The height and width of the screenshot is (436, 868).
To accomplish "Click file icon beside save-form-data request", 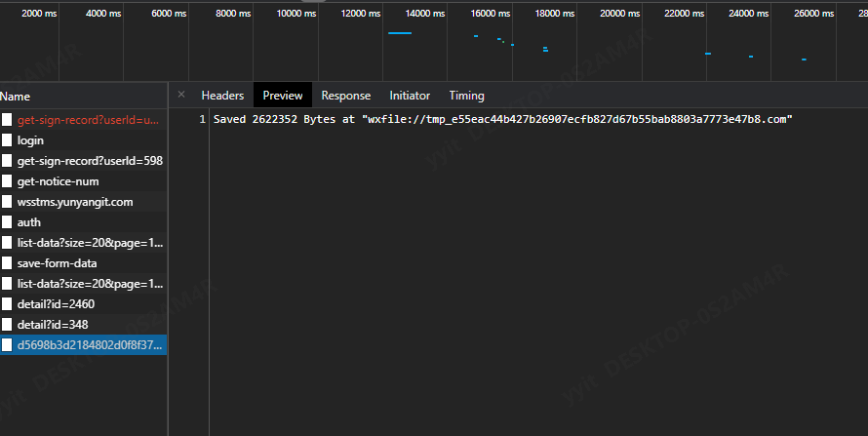I will [x=7, y=263].
